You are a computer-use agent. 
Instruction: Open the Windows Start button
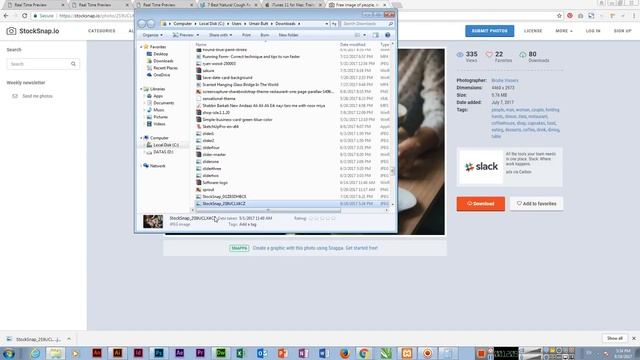click(8, 353)
